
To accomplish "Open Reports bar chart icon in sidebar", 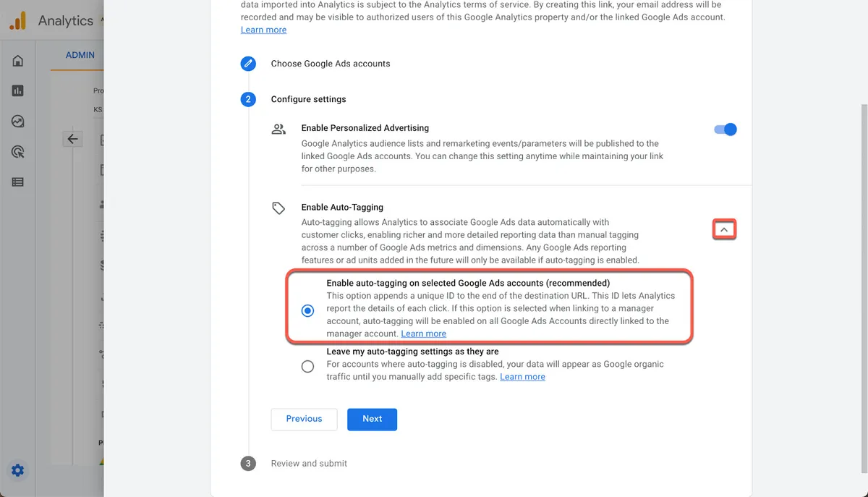I will 18,91.
